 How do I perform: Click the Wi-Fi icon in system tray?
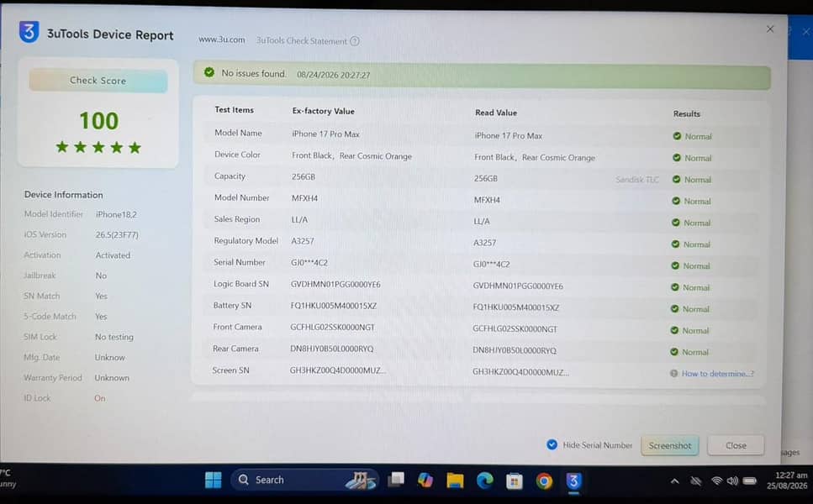[x=716, y=480]
